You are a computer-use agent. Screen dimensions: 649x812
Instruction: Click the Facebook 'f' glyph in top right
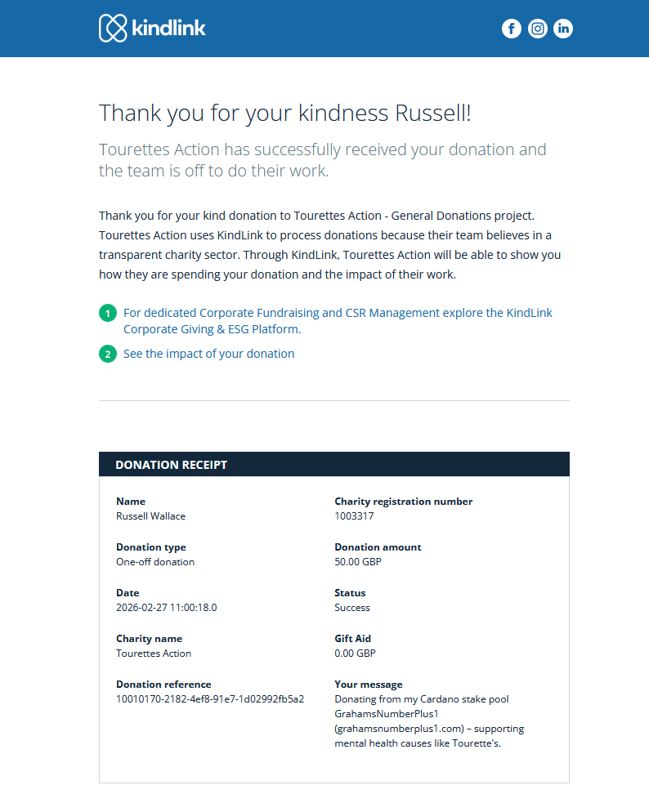tap(512, 28)
